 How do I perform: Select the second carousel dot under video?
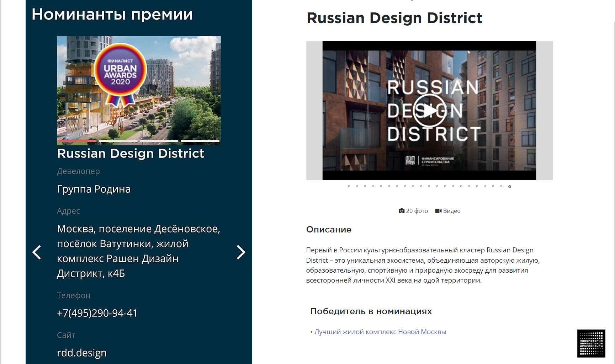[x=357, y=186]
